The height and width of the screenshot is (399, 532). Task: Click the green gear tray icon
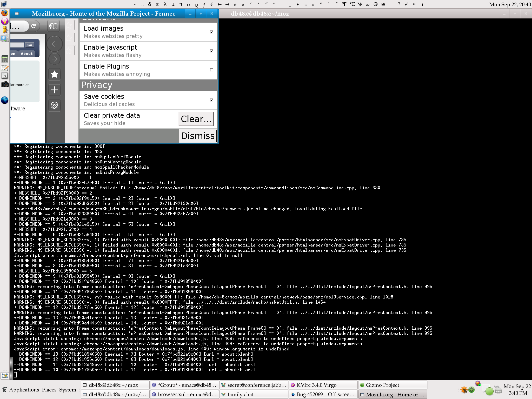click(x=471, y=390)
